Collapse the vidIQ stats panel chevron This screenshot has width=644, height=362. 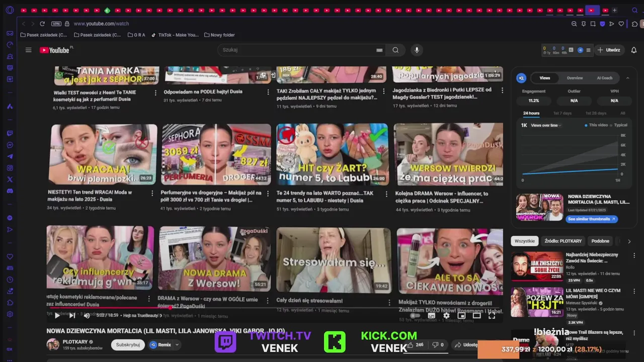point(627,78)
